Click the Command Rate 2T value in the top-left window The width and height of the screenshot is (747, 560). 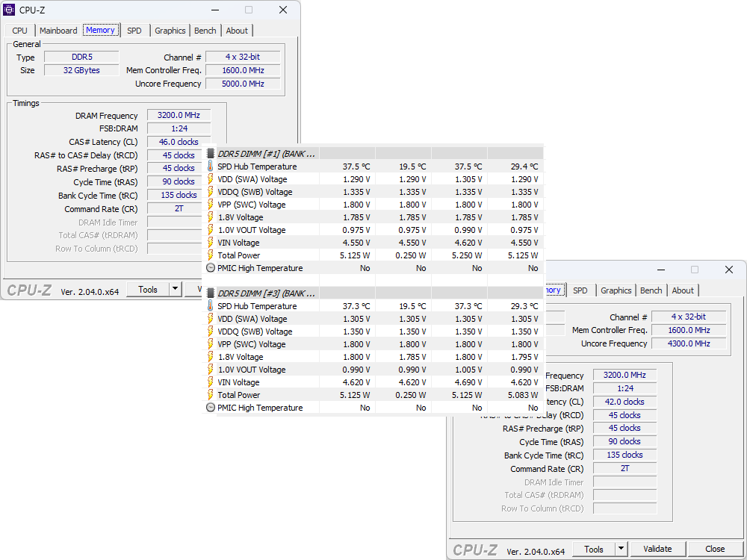pyautogui.click(x=179, y=208)
